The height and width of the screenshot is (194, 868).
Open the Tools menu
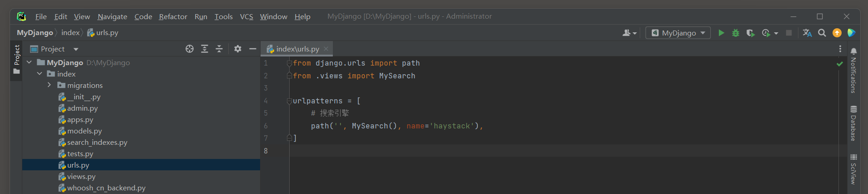click(x=224, y=16)
